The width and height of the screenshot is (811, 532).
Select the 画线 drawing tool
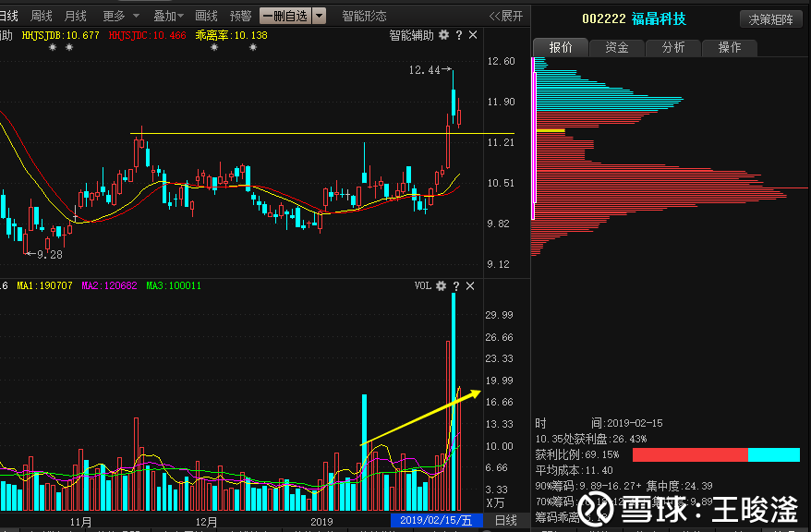coord(206,16)
